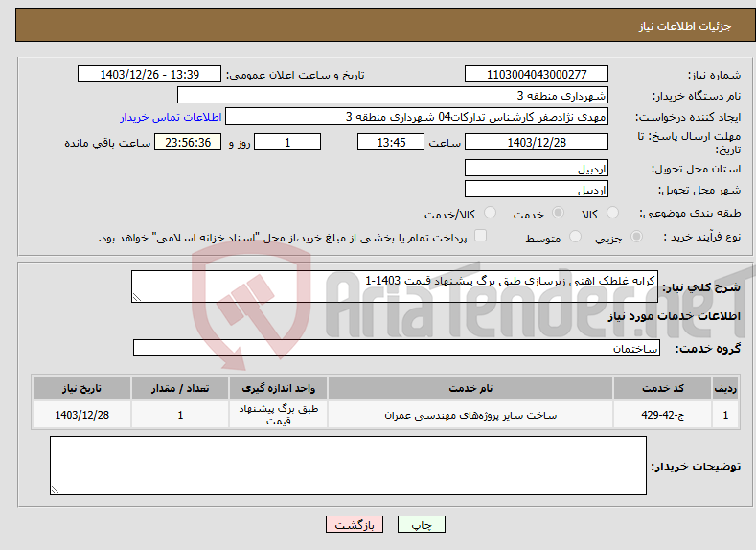Click the service code cell ج-42-429
Screen dimensions: 756x550
pyautogui.click(x=663, y=415)
